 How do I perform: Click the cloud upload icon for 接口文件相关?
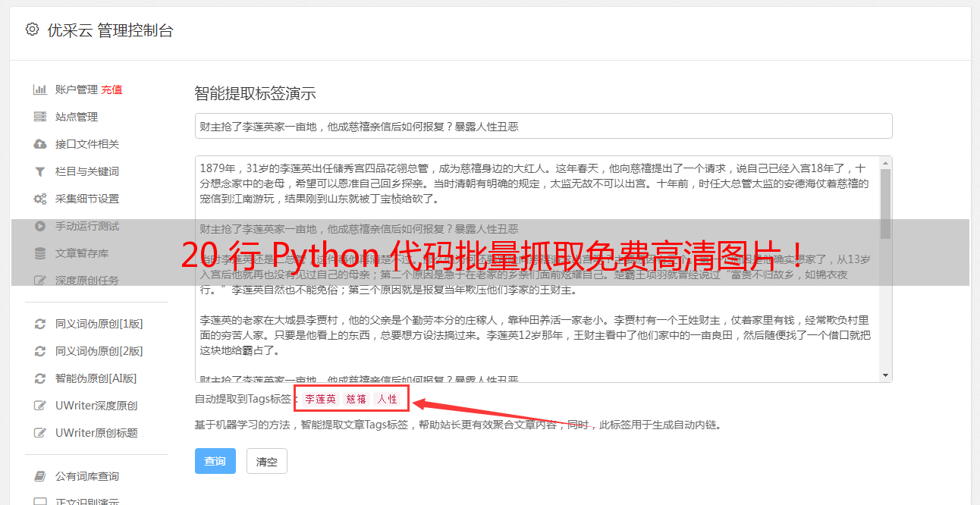(40, 144)
